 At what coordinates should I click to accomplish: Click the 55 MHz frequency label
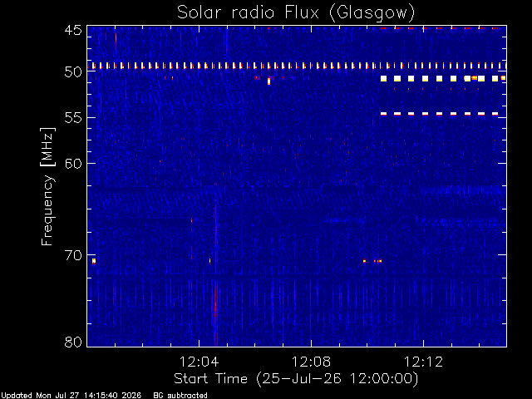pyautogui.click(x=73, y=118)
